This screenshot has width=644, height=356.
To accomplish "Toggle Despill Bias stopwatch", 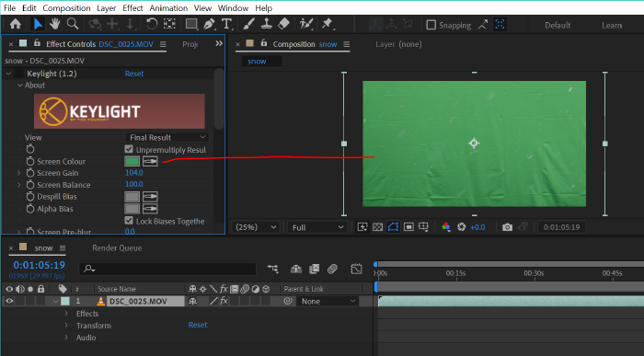I will (30, 197).
